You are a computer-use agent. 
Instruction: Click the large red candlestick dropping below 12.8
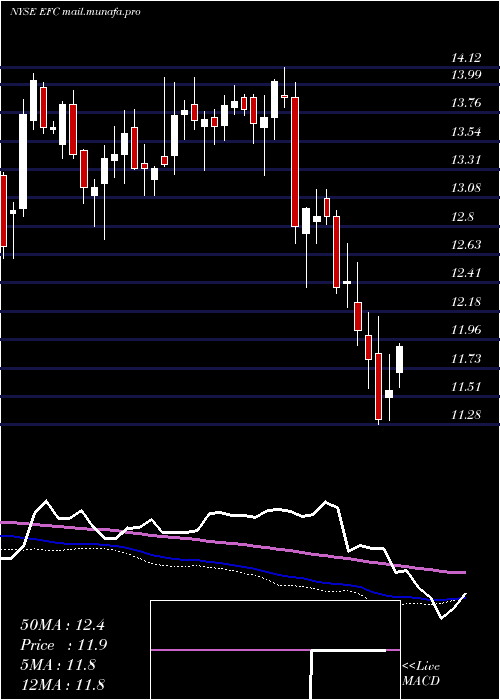[x=295, y=162]
